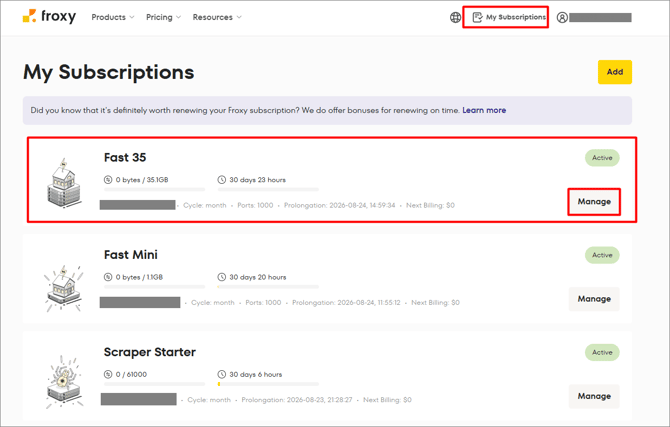
Task: Follow the Learn more link
Action: click(x=484, y=110)
